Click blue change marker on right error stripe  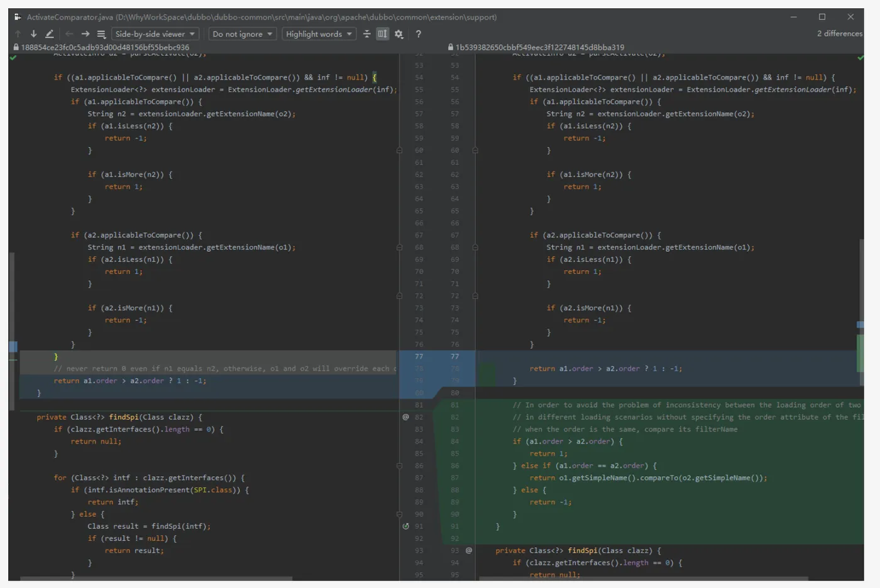pyautogui.click(x=860, y=325)
